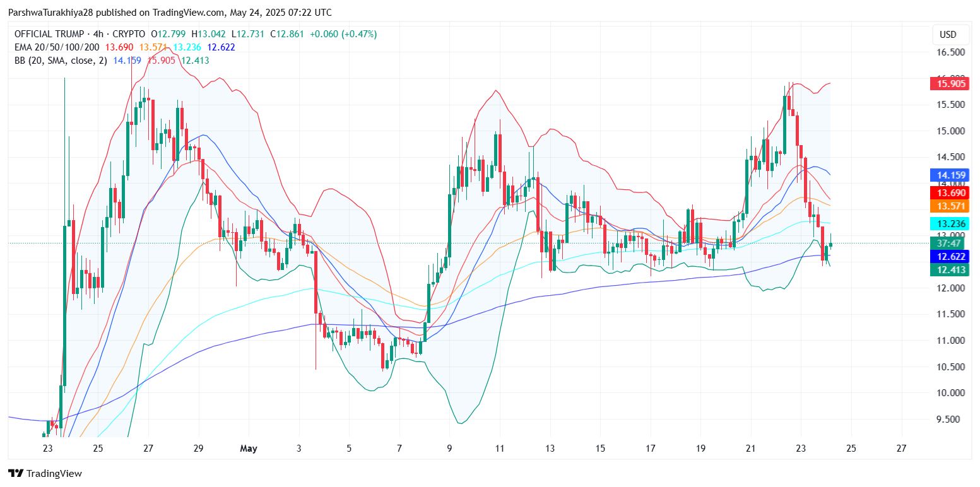Click EMA legend value 12.622

[x=221, y=47]
